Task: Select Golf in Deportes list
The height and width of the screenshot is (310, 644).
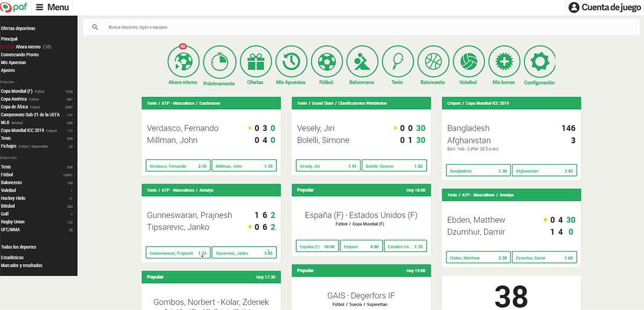Action: point(36,214)
